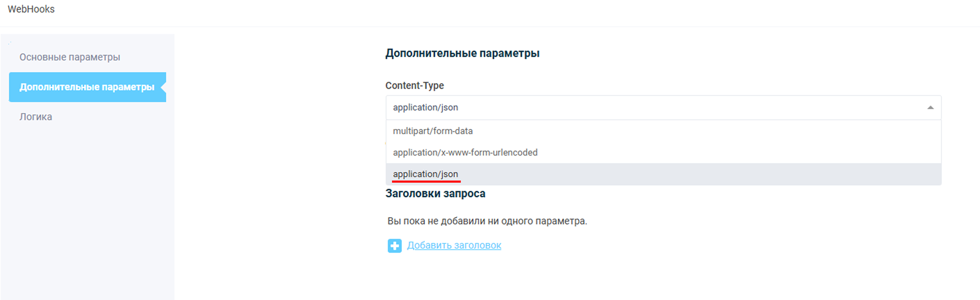Click the 'Вы пока не добавили' message
Viewport: 980px width, 300px height.
tap(487, 221)
